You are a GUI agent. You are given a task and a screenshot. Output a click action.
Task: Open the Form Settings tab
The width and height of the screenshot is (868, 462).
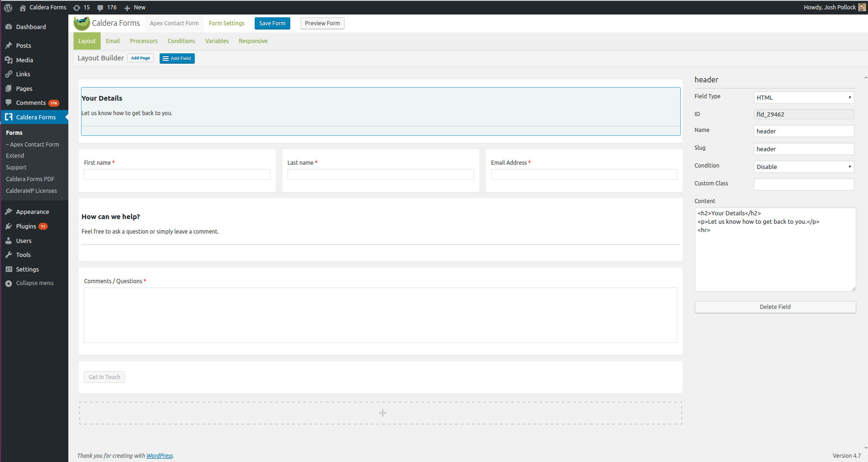point(227,23)
